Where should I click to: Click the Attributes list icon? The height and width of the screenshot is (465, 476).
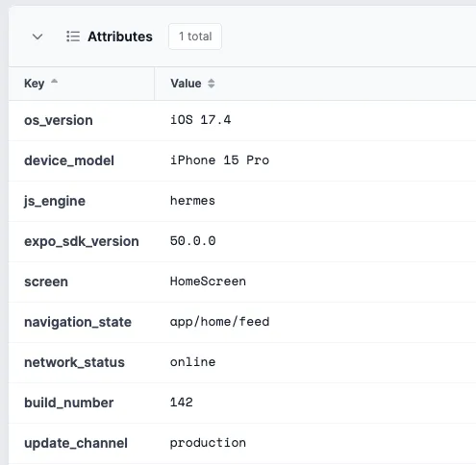73,37
